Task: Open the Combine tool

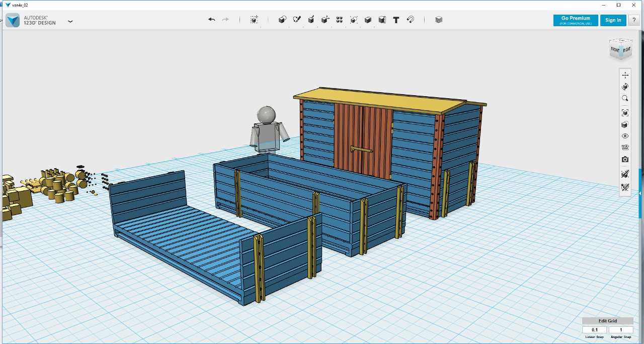Action: [x=368, y=20]
